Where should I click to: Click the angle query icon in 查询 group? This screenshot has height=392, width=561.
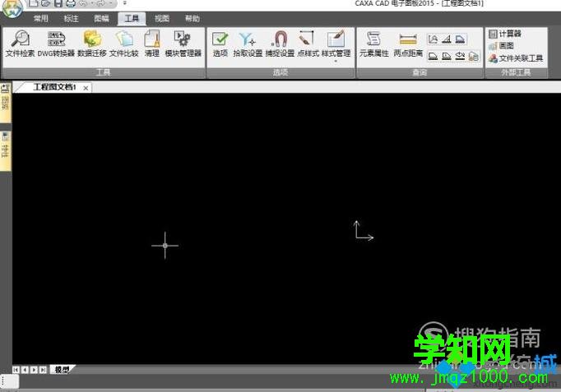click(x=447, y=39)
